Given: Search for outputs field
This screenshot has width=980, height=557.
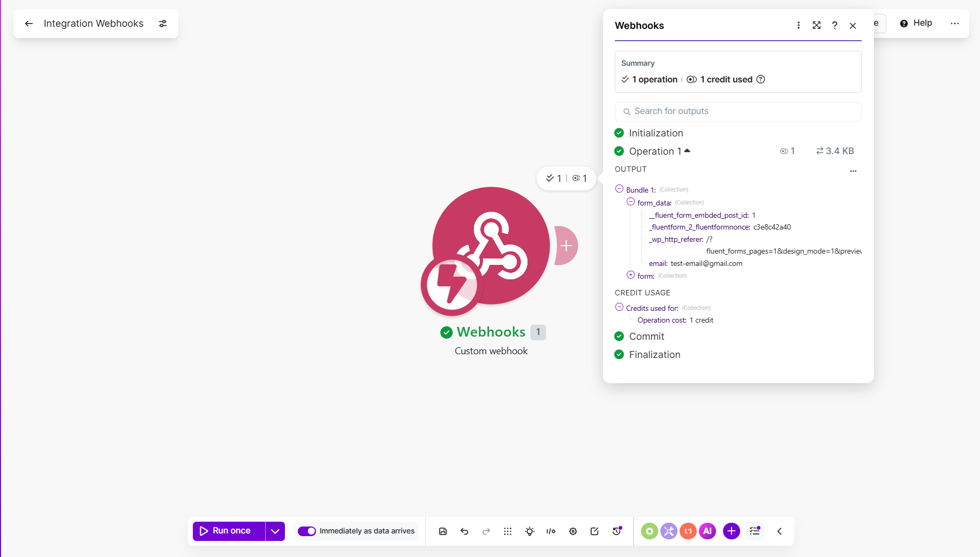Looking at the screenshot, I should pos(738,111).
